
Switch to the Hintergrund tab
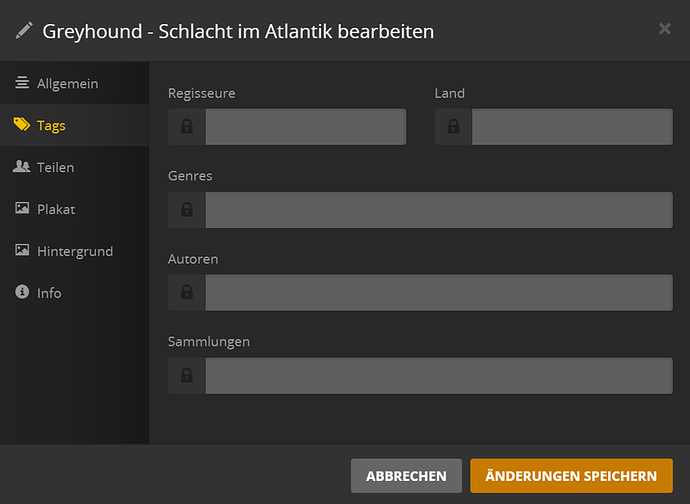tap(74, 251)
